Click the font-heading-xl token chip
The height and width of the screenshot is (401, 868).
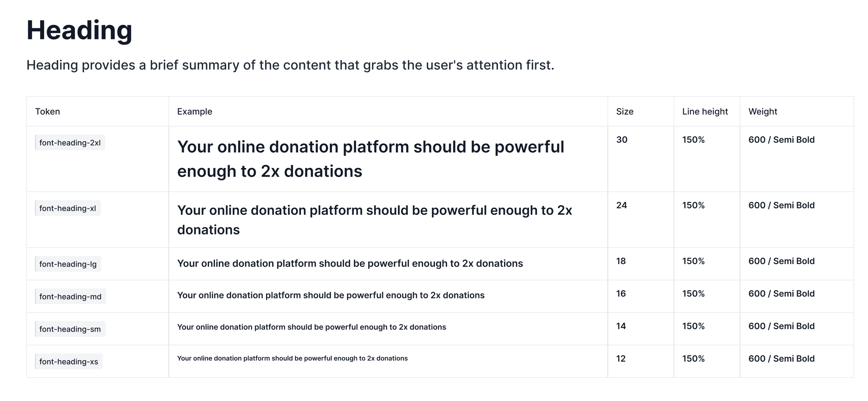[x=68, y=208]
